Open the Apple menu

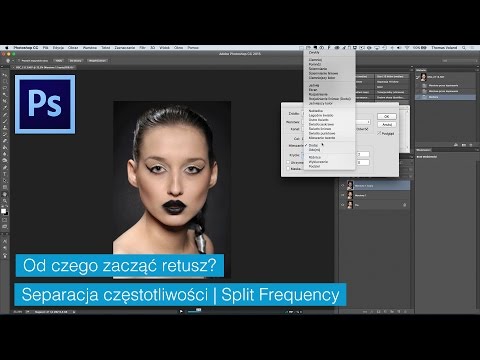tap(6, 48)
